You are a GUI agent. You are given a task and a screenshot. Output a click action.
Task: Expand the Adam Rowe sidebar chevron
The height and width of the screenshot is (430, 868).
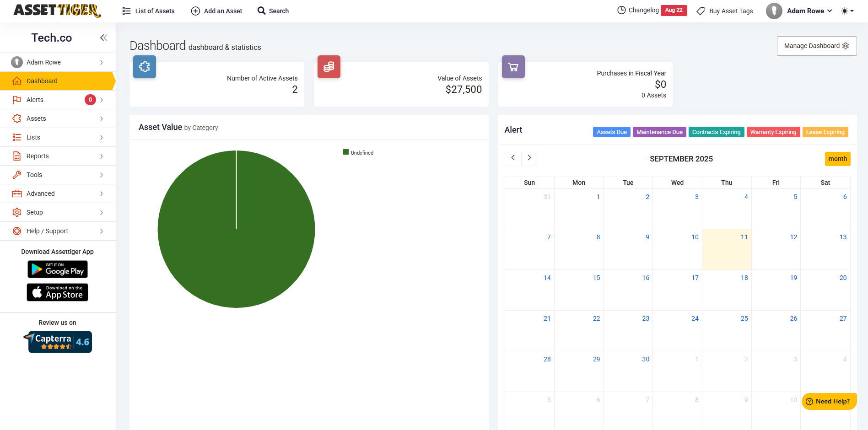click(102, 62)
